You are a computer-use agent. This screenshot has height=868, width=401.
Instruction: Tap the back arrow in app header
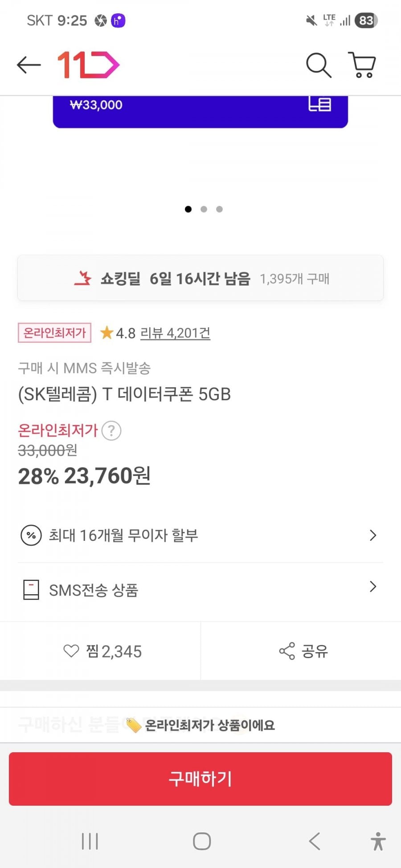point(29,65)
